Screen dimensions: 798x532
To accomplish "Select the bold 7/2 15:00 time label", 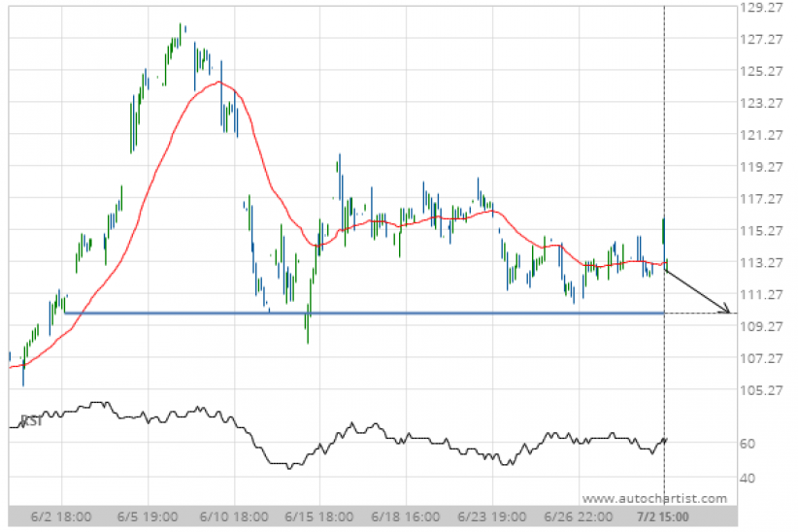I will click(663, 517).
